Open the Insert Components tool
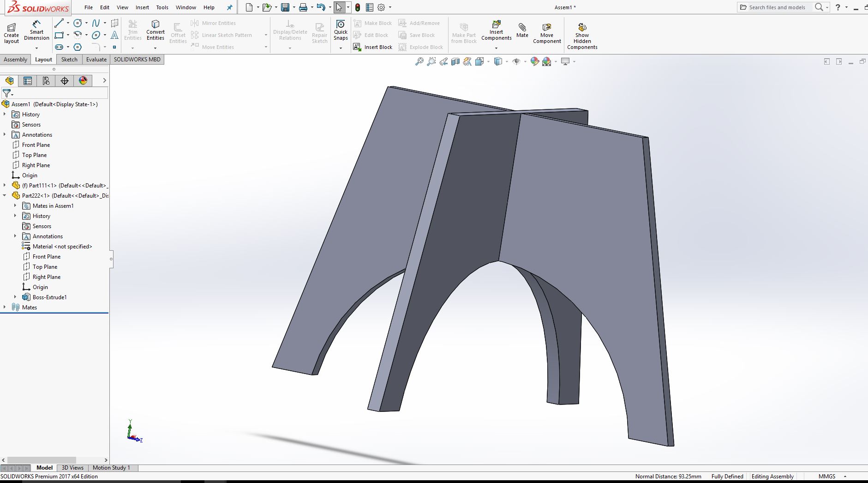The height and width of the screenshot is (483, 868). (496, 30)
